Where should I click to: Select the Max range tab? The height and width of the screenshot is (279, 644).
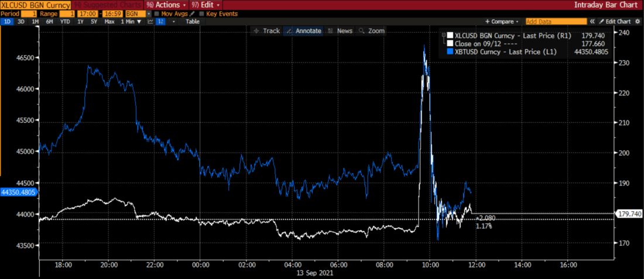[x=109, y=21]
